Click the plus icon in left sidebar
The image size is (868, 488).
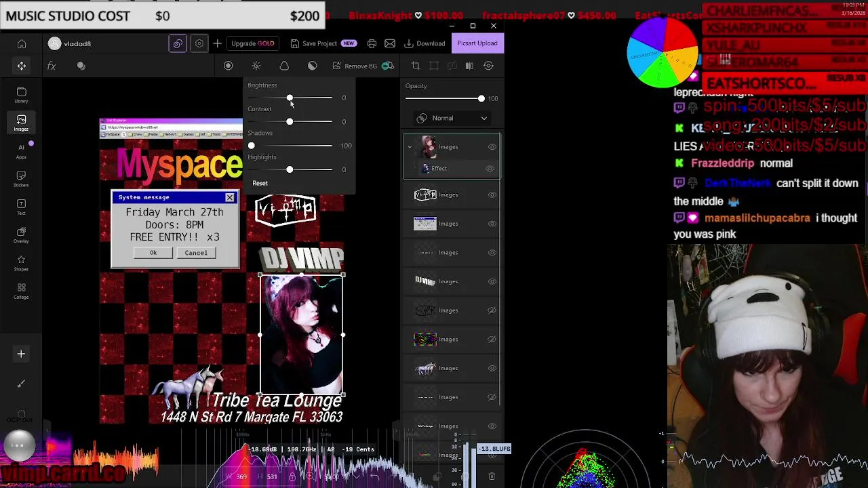click(21, 354)
